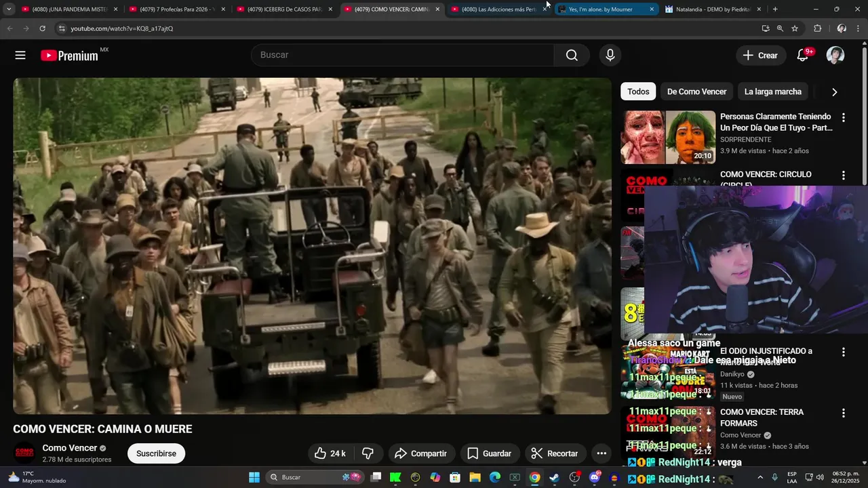Open the zoom magnifier in address bar

(780, 28)
